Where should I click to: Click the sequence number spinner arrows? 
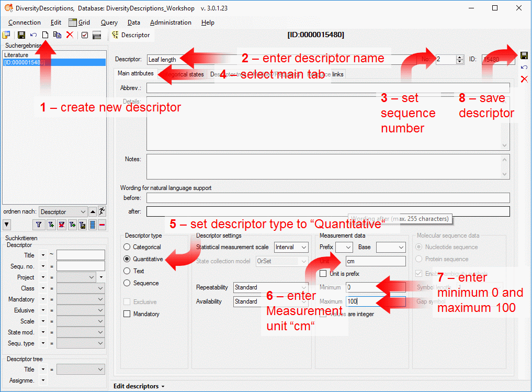tap(460, 59)
